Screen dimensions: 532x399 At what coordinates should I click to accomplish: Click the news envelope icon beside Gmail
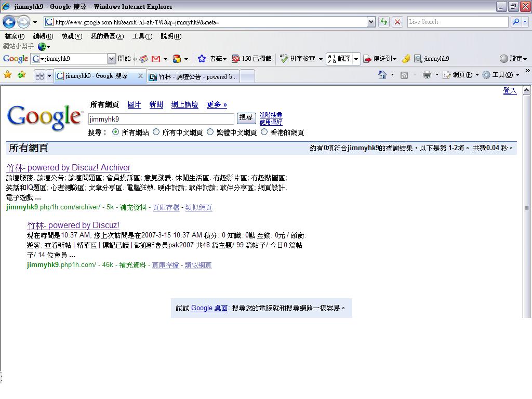[x=143, y=59]
